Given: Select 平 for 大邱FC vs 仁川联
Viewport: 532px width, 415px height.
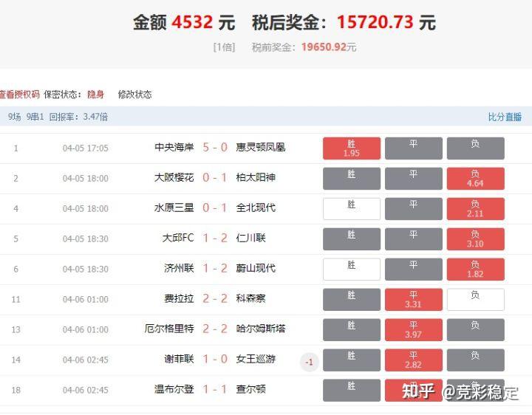Looking at the screenshot, I should click(414, 239).
